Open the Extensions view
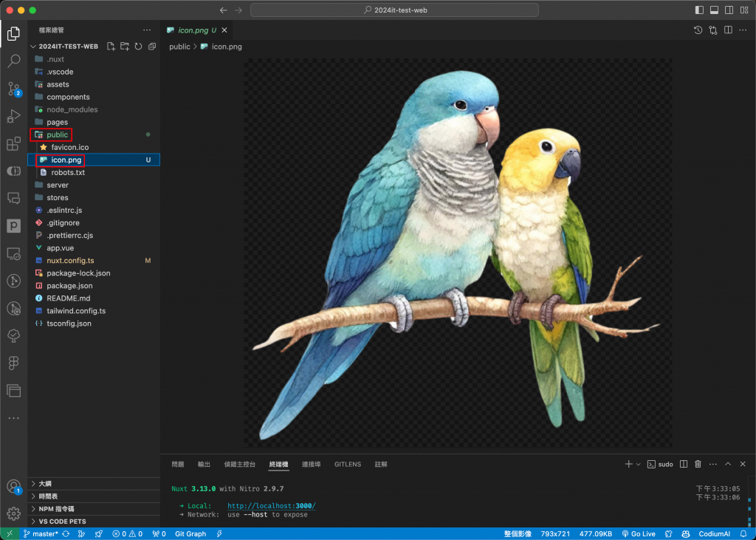Image resolution: width=756 pixels, height=540 pixels. pyautogui.click(x=13, y=144)
